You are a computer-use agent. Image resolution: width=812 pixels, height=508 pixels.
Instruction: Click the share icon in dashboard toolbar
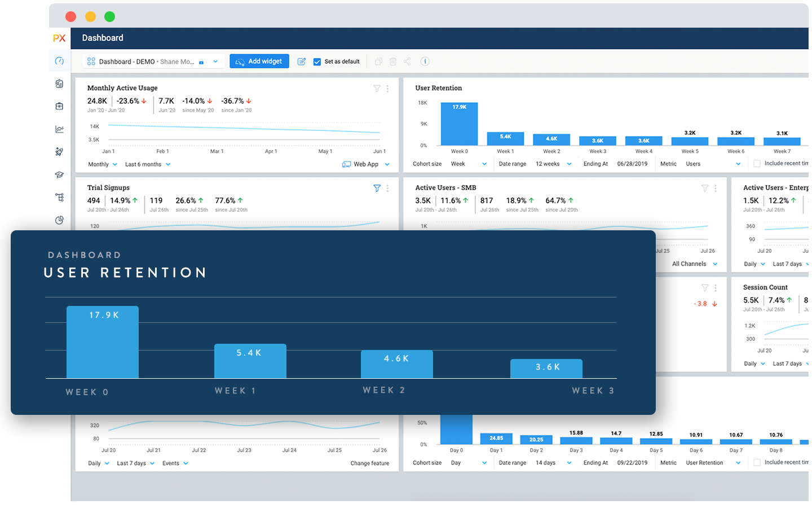[x=407, y=62]
